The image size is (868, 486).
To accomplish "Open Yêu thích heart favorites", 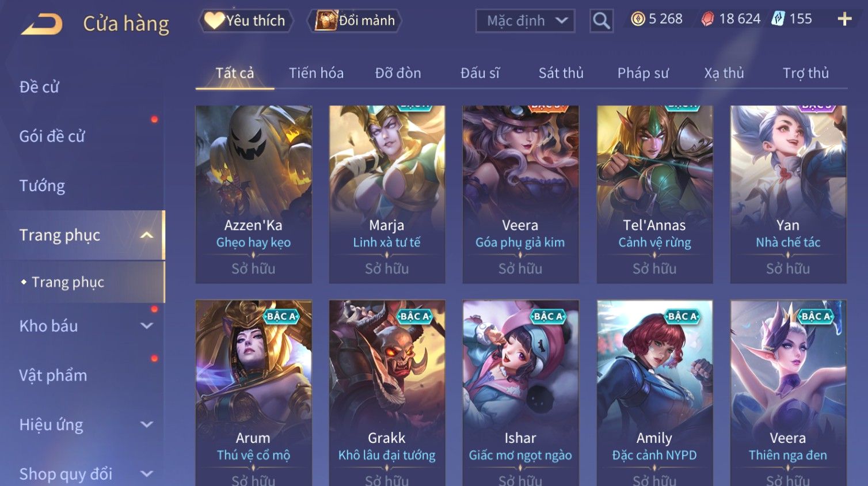I will coord(246,21).
